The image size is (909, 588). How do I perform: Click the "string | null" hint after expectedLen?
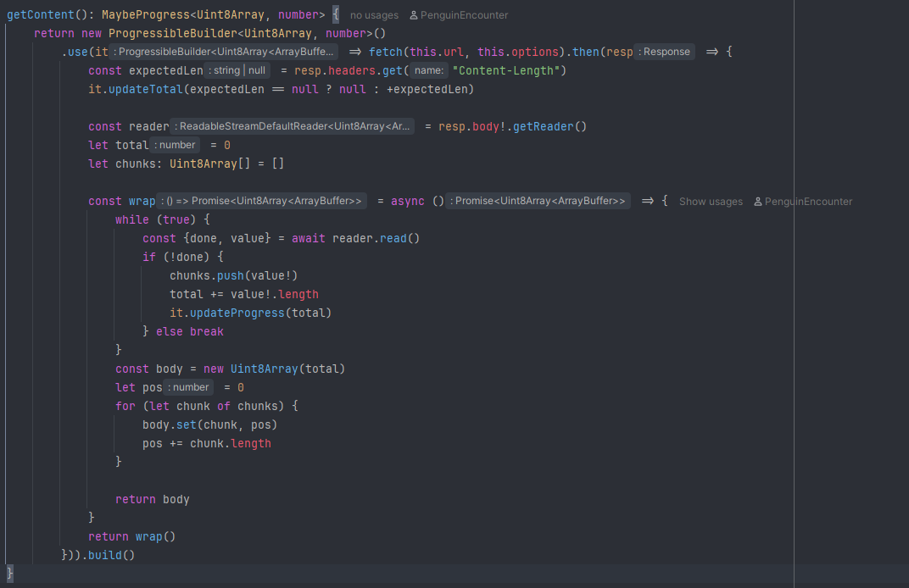[x=238, y=70]
